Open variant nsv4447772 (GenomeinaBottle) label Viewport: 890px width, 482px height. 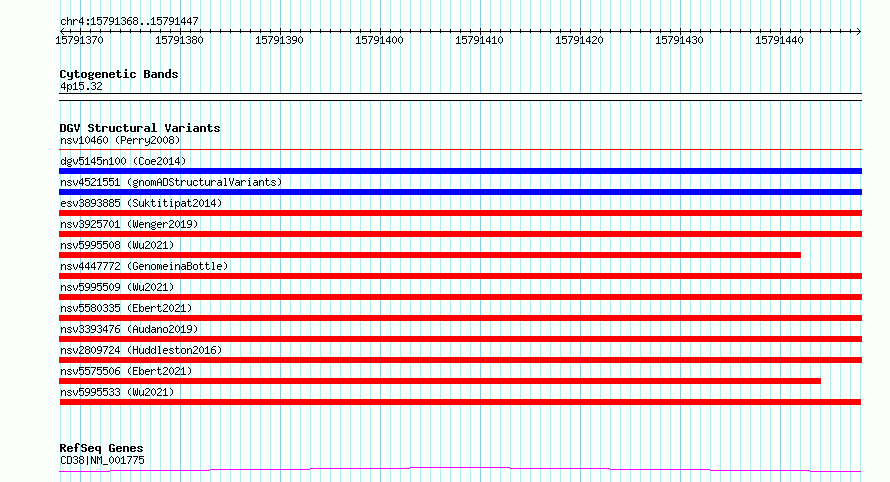[x=144, y=266]
